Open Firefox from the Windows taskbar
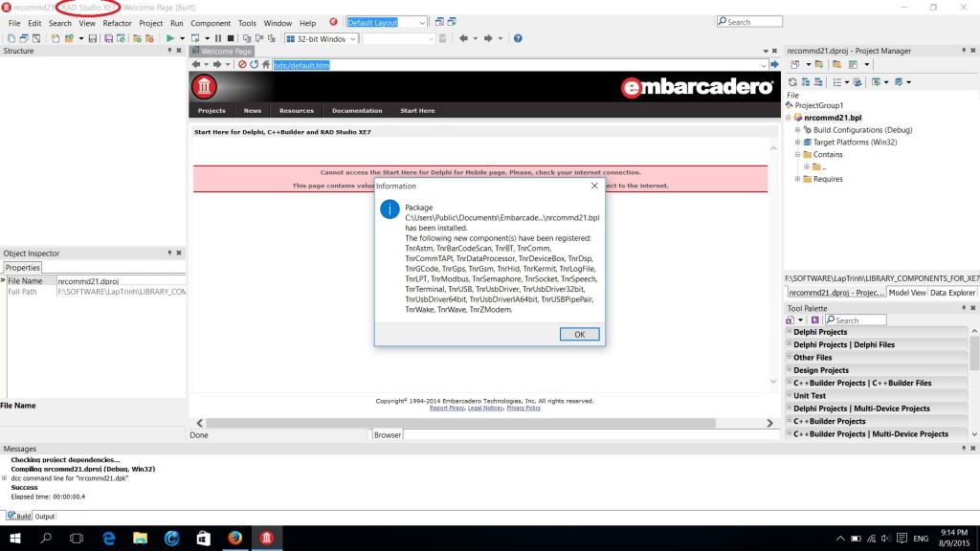 (235, 538)
